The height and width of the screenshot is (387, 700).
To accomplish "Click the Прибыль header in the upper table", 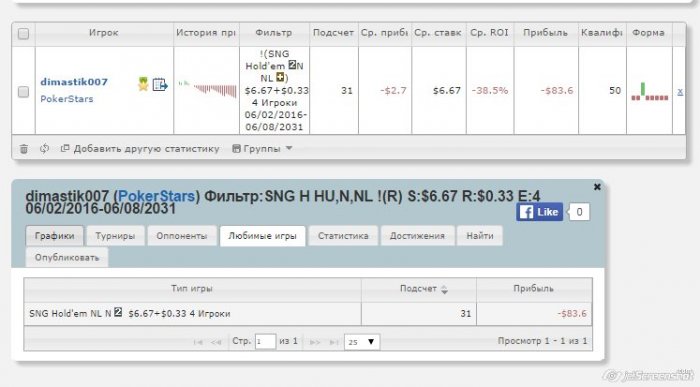I will click(x=546, y=33).
